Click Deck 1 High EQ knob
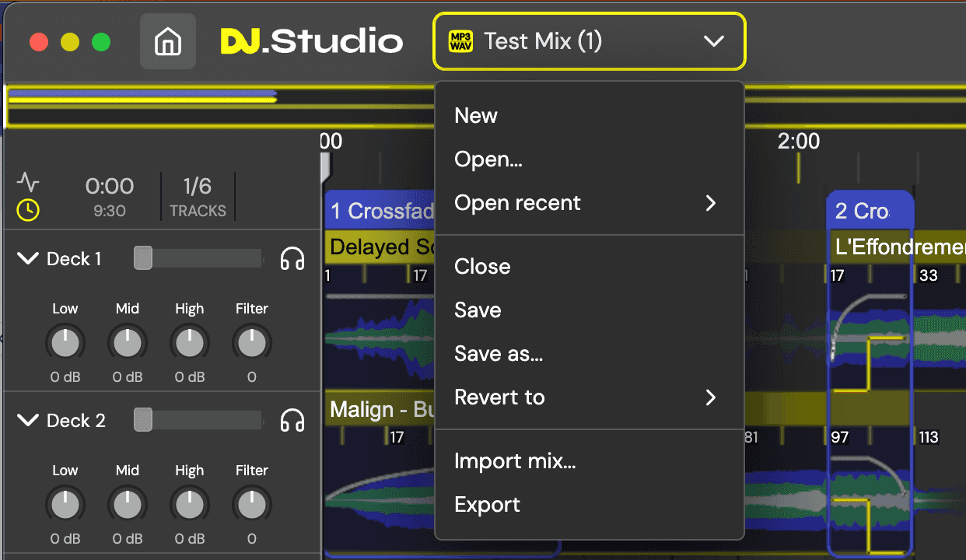 tap(190, 342)
